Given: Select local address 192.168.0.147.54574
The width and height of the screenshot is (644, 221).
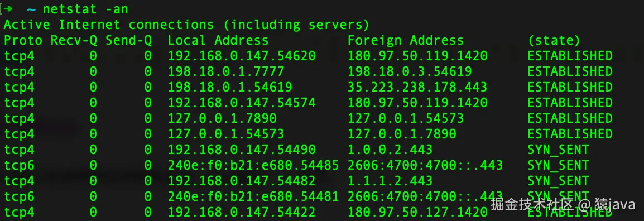Looking at the screenshot, I should [242, 103].
